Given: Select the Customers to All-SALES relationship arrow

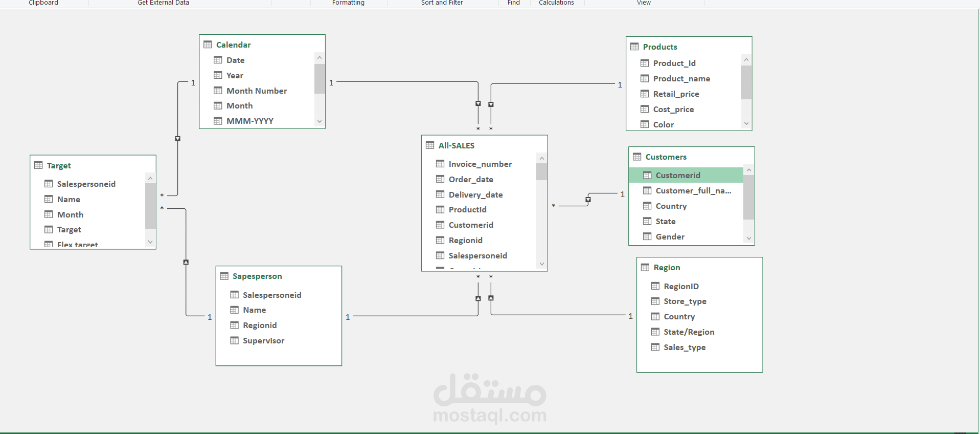Looking at the screenshot, I should click(588, 200).
